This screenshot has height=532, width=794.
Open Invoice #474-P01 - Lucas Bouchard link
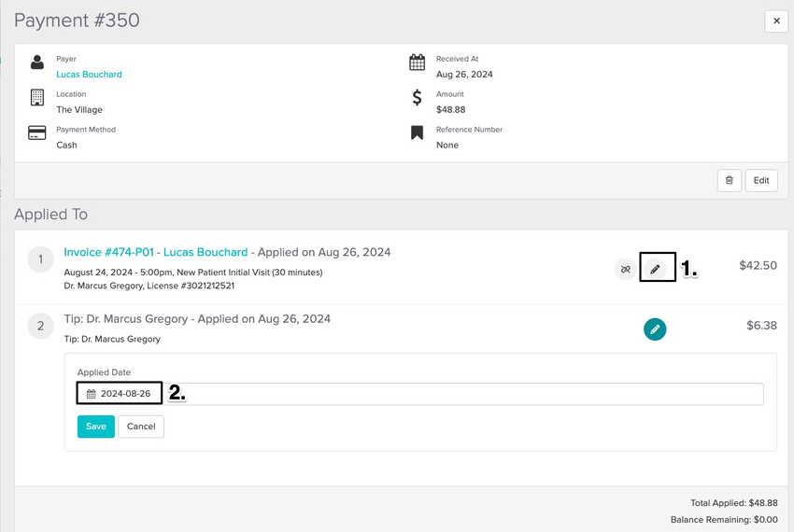[156, 252]
